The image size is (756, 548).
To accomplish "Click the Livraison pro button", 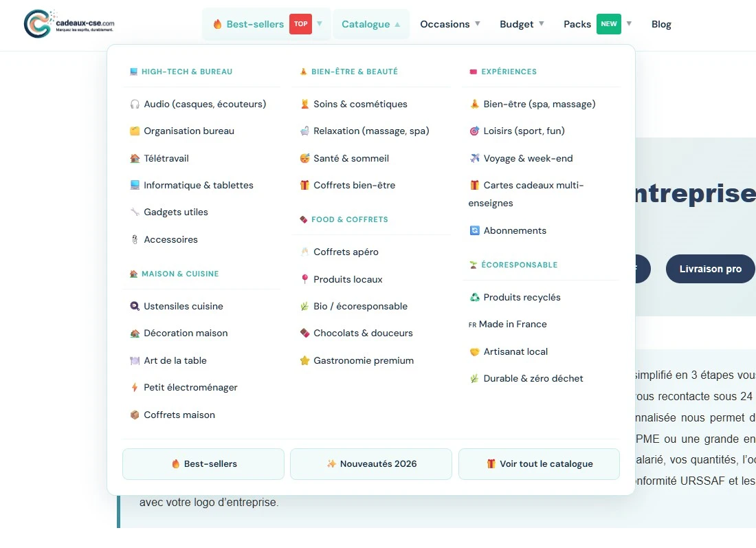I will pyautogui.click(x=710, y=269).
